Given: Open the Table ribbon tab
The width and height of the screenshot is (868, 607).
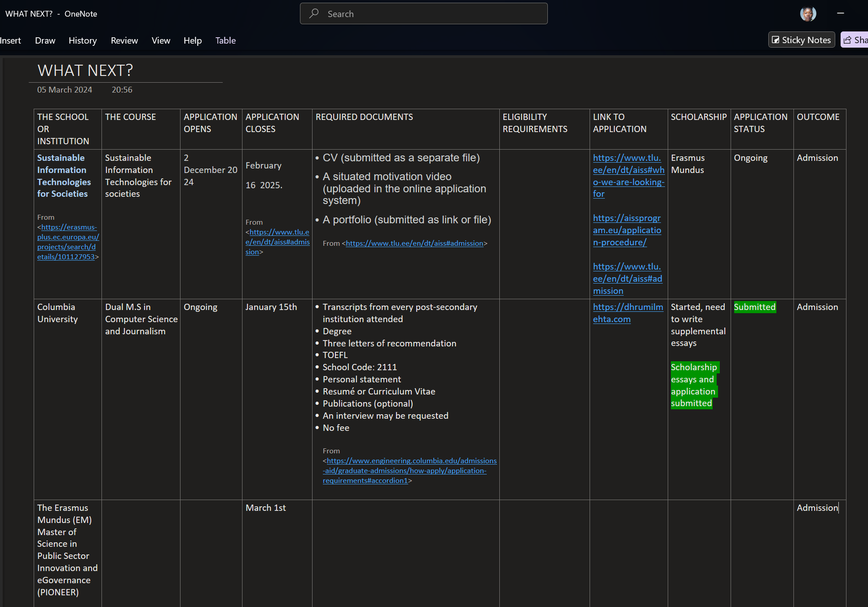Looking at the screenshot, I should 225,40.
